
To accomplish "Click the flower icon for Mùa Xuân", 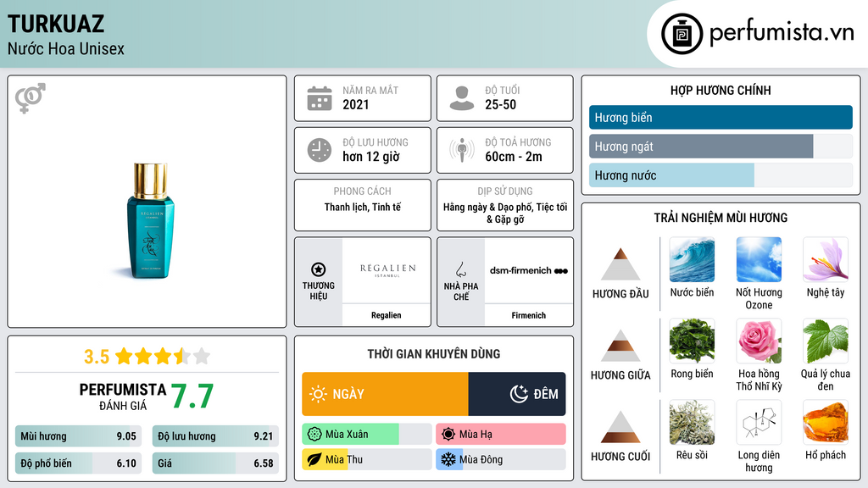I will 314,435.
